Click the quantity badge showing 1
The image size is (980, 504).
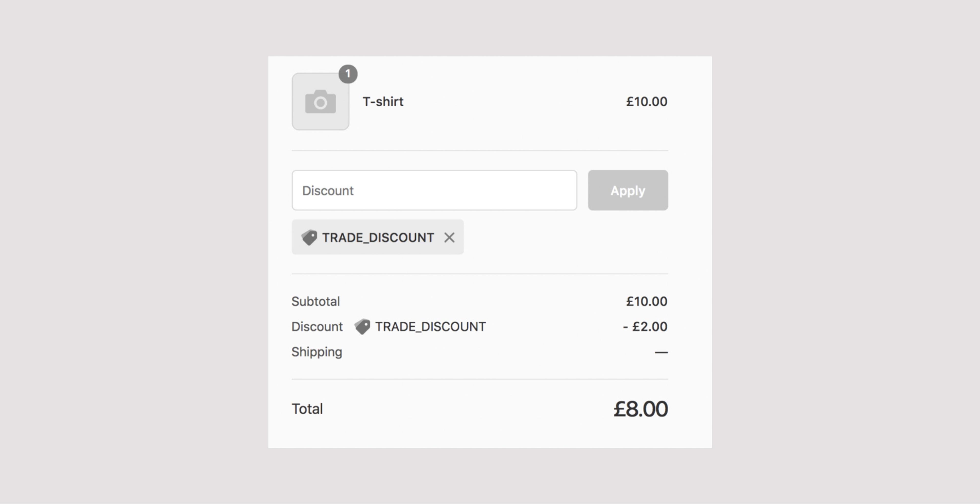348,74
